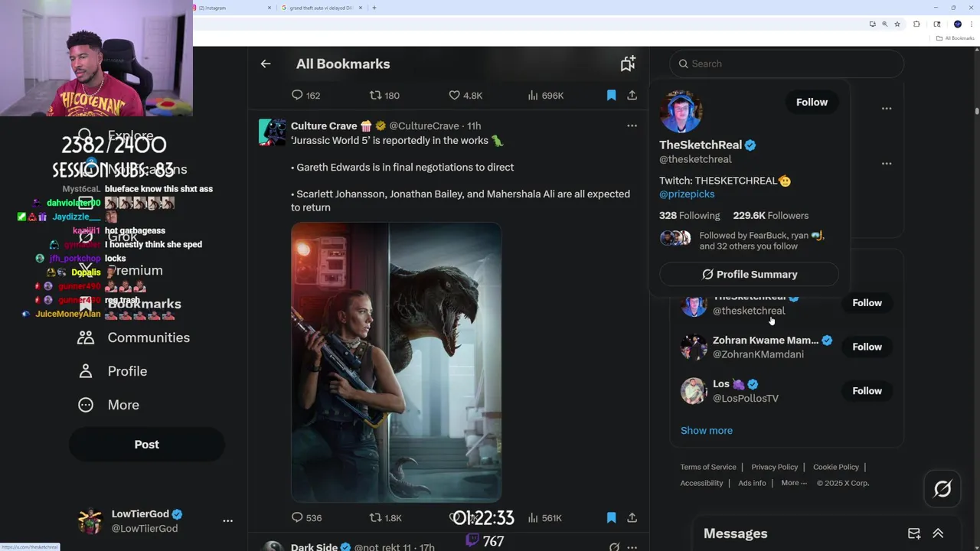Close the Instagram browser tab
980x551 pixels.
coord(269,8)
